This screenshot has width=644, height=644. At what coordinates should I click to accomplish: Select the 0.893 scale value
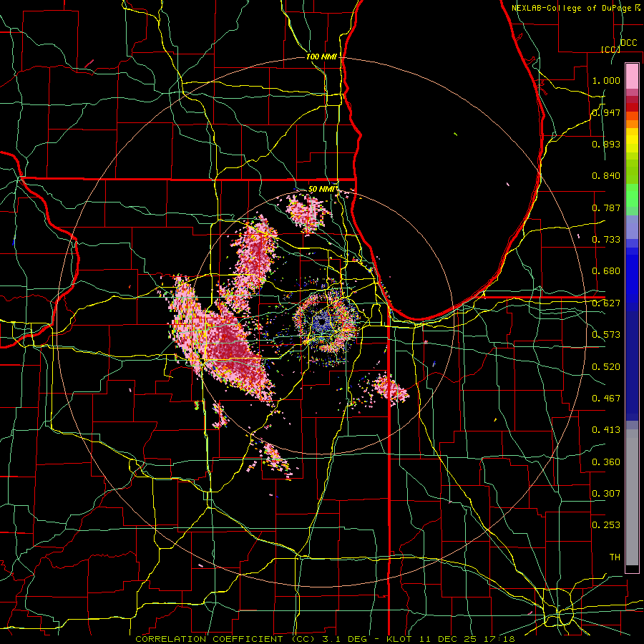[606, 144]
